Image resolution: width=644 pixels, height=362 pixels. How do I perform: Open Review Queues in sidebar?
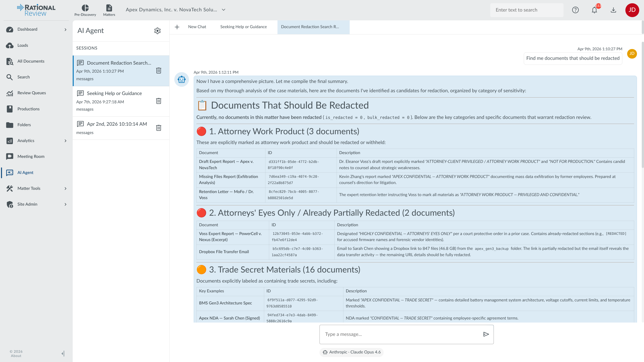click(x=31, y=93)
